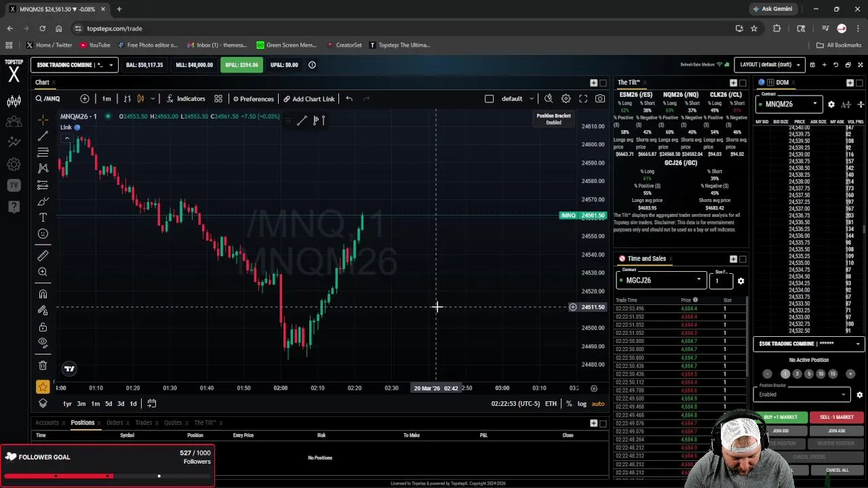868x488 pixels.
Task: Delete drawings with the trash icon
Action: pyautogui.click(x=43, y=365)
